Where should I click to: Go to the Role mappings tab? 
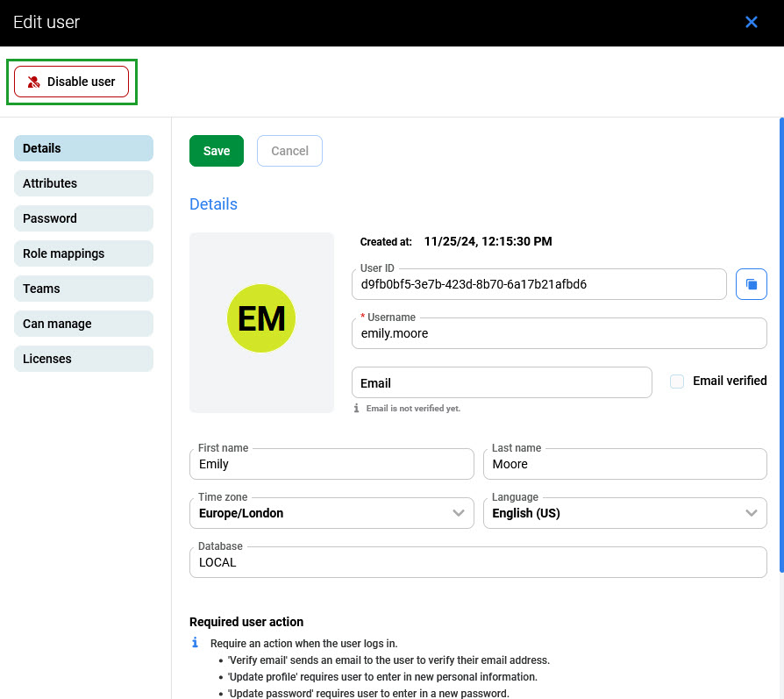[x=83, y=253]
